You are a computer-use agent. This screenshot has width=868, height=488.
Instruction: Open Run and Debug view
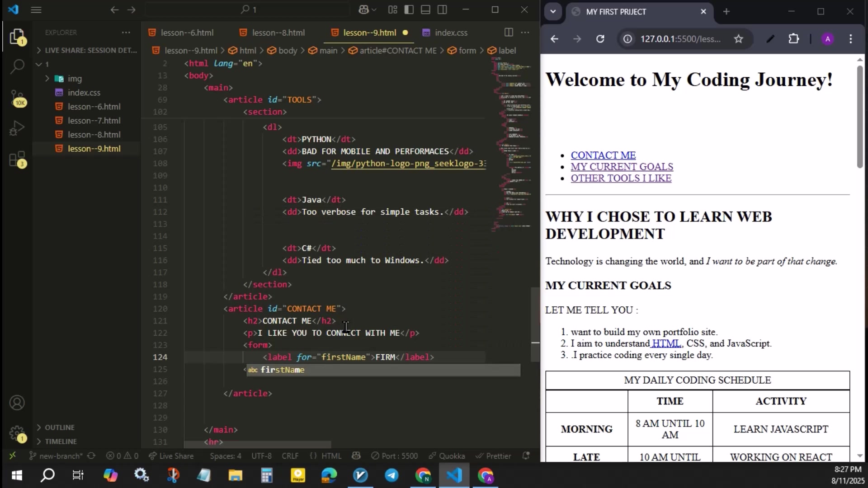pyautogui.click(x=17, y=128)
